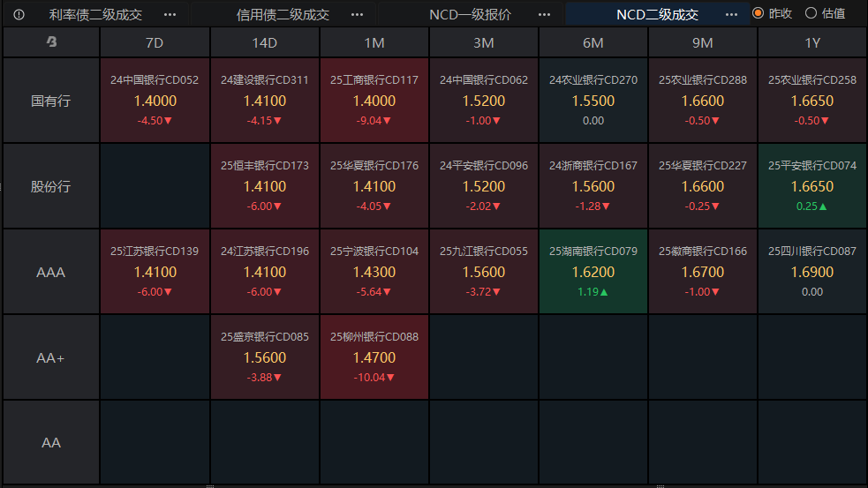Open the NCD一级报价 more options menu

pyautogui.click(x=544, y=14)
